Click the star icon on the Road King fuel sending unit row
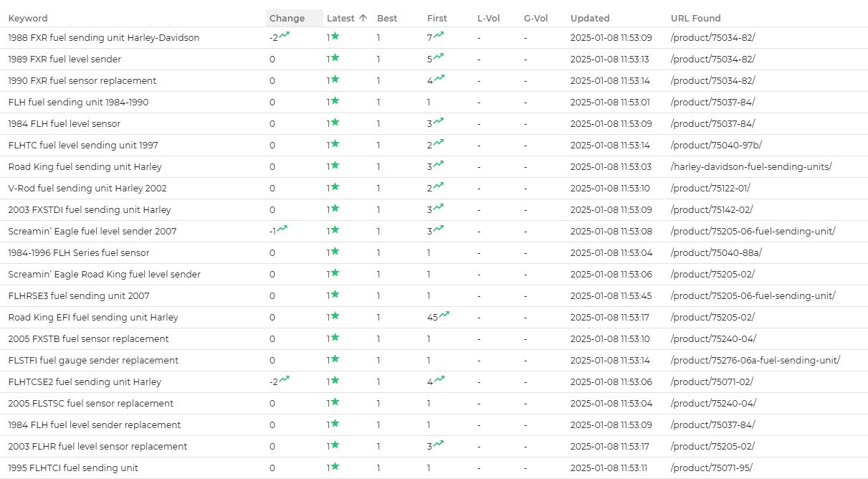Screen dimensions: 868x479 [334, 166]
